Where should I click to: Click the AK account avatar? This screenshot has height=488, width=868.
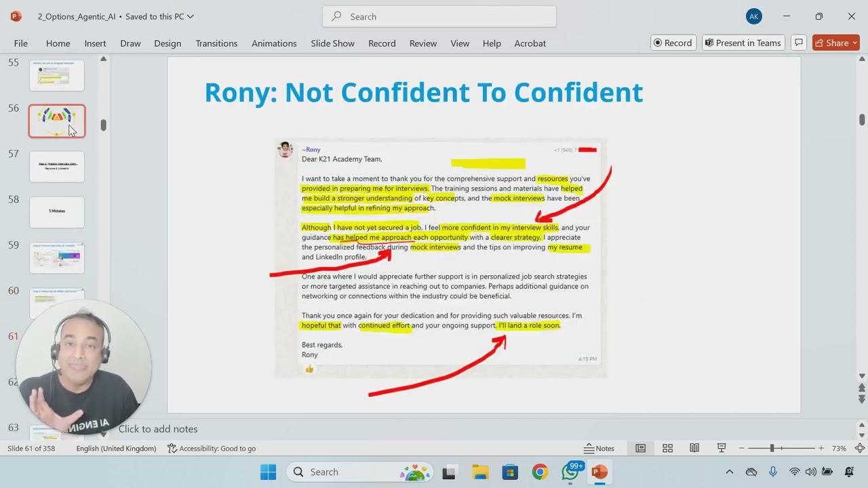(x=753, y=16)
